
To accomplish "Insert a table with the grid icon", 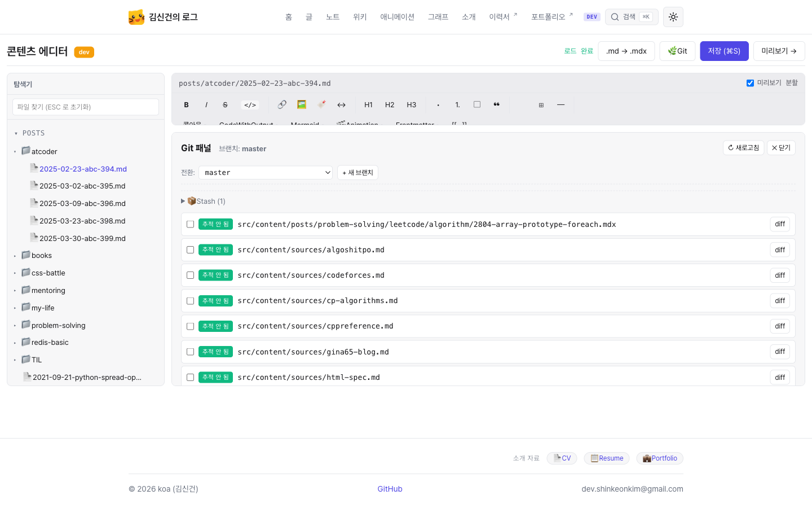I will [x=541, y=105].
